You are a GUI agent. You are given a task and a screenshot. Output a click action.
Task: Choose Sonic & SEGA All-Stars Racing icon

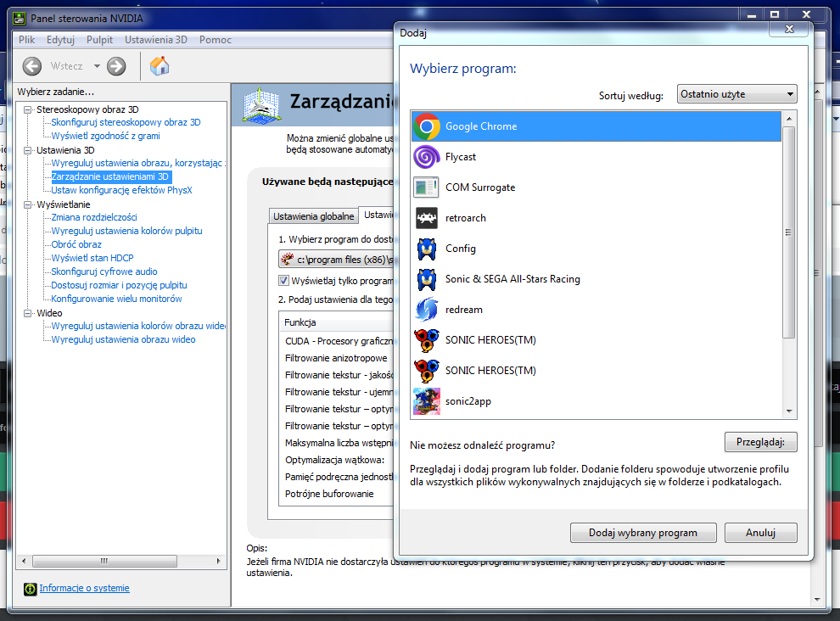point(427,279)
